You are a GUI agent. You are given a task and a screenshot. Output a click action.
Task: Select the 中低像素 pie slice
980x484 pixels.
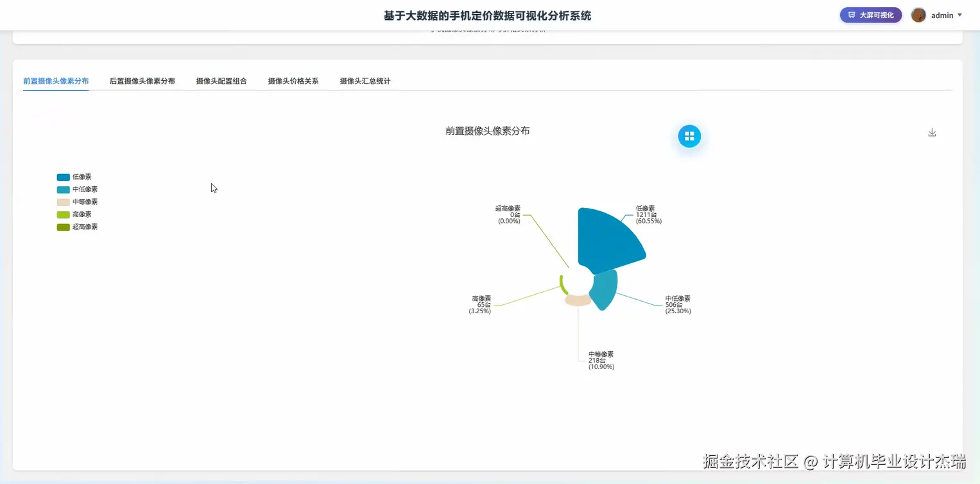[x=605, y=289]
